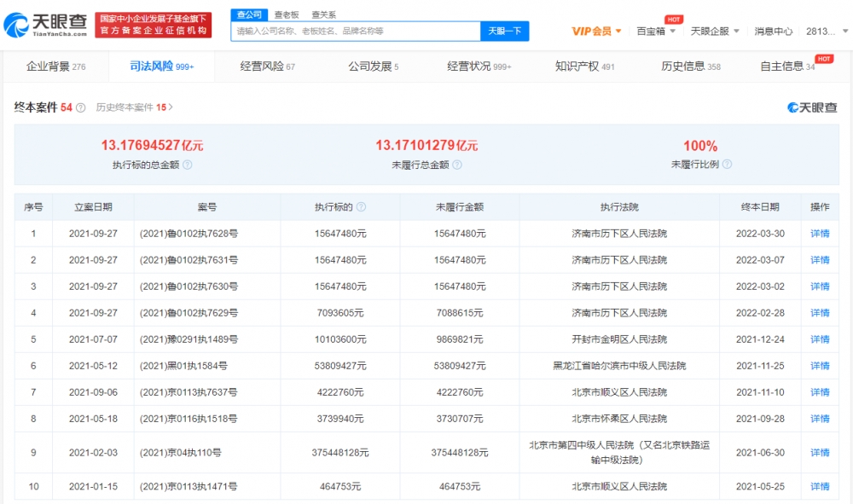This screenshot has width=853, height=504.
Task: Open 详情 for case 鲁0102执7628号
Action: 819,234
